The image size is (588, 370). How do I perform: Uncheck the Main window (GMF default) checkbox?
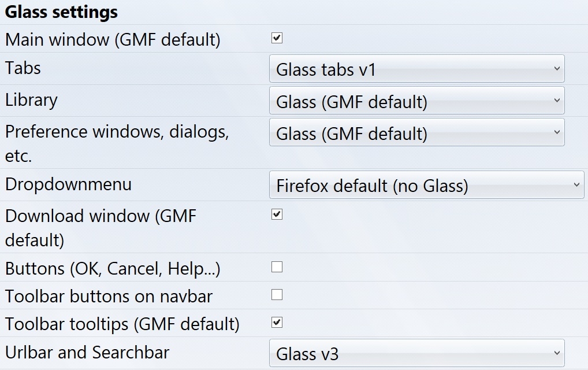277,39
